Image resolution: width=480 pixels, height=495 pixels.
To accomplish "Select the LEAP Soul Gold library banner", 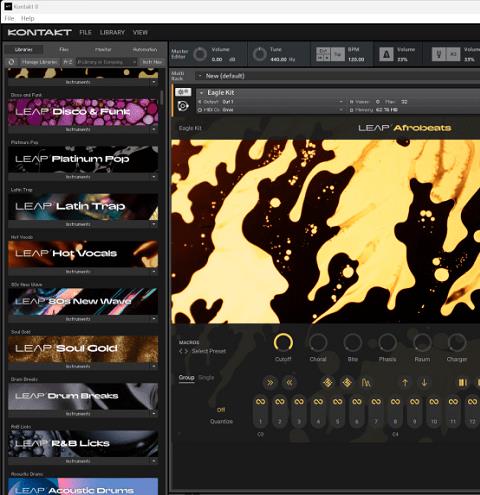I will point(83,349).
